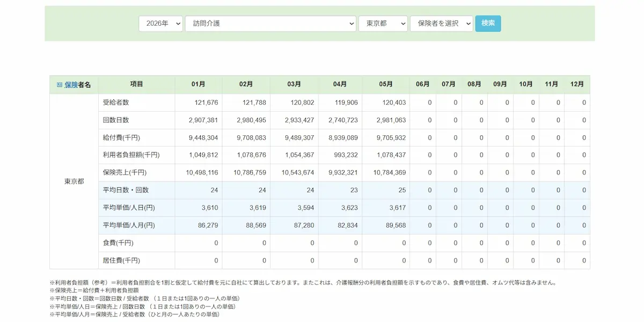
Task: Click the value 3,623 in 平均単価/人日
Action: coord(349,208)
